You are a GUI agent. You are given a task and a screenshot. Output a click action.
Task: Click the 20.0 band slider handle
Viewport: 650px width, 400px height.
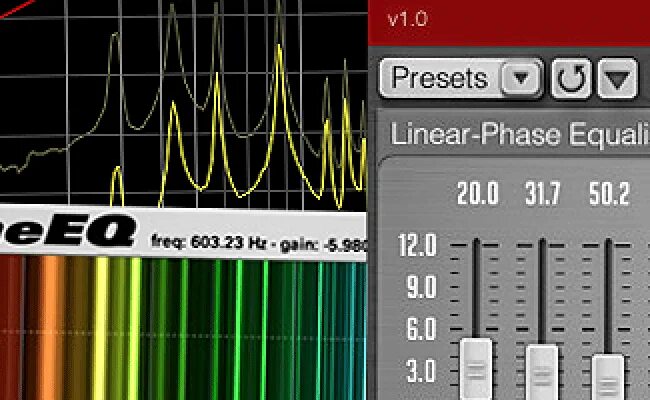pos(476,368)
